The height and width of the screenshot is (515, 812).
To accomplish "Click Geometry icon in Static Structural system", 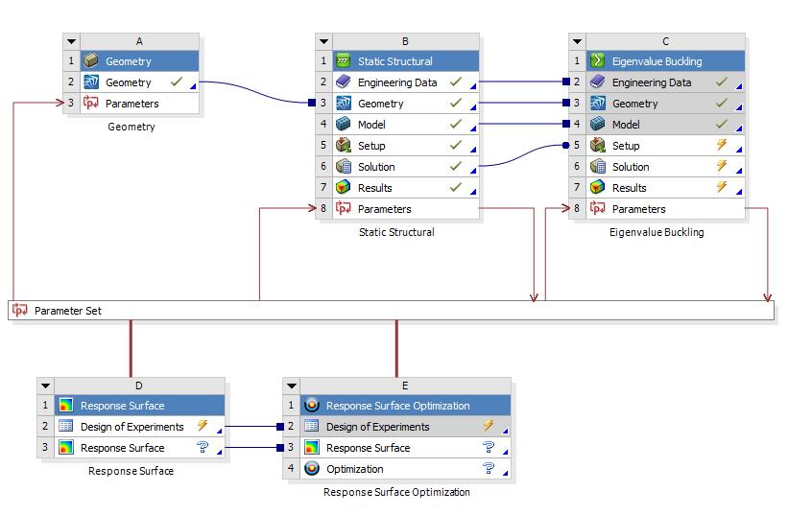I will [x=344, y=103].
